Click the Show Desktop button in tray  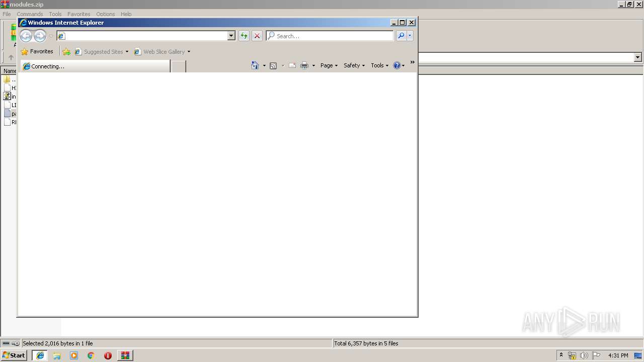click(638, 355)
